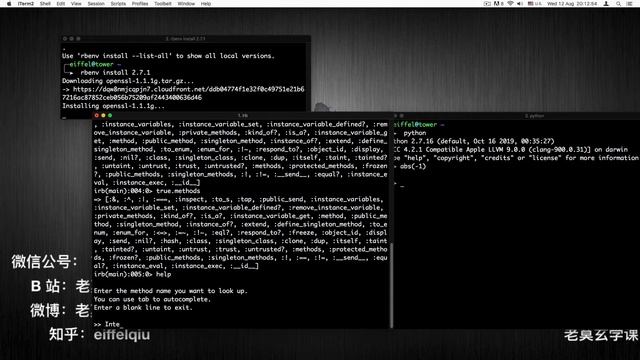
Task: Click the rbenv install window title bar
Action: pyautogui.click(x=186, y=38)
